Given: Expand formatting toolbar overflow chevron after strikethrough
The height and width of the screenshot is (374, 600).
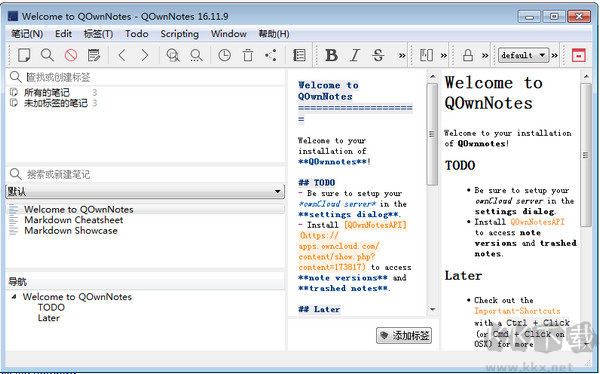Looking at the screenshot, I should (x=402, y=56).
